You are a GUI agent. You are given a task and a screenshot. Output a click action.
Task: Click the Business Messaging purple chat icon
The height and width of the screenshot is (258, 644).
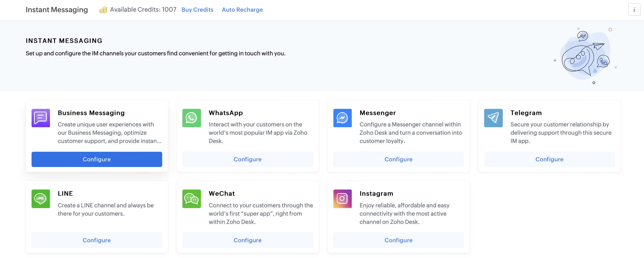(41, 118)
